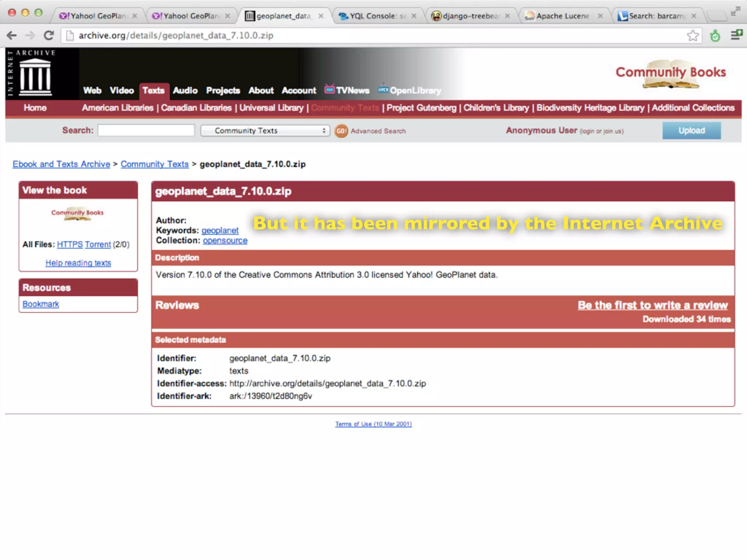Open the Web section

[x=92, y=90]
